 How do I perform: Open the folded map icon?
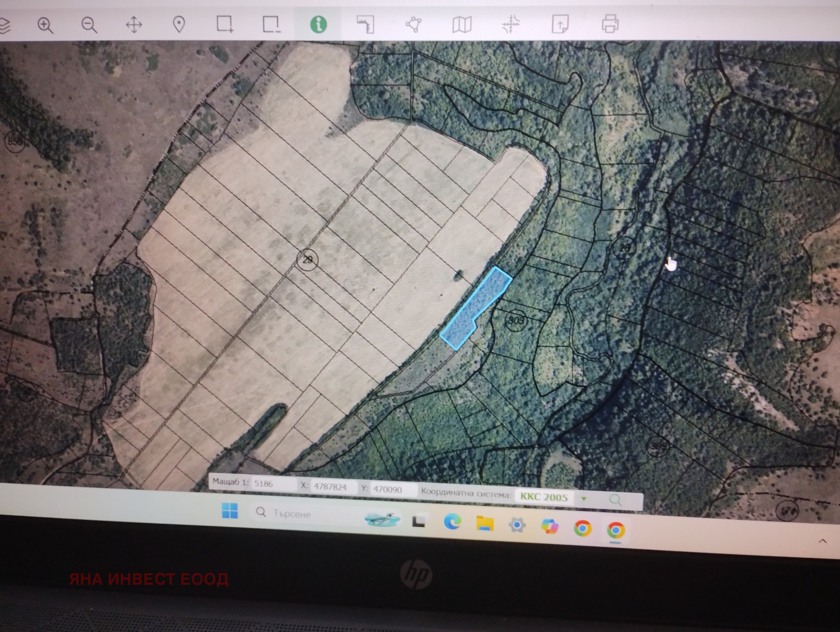462,24
